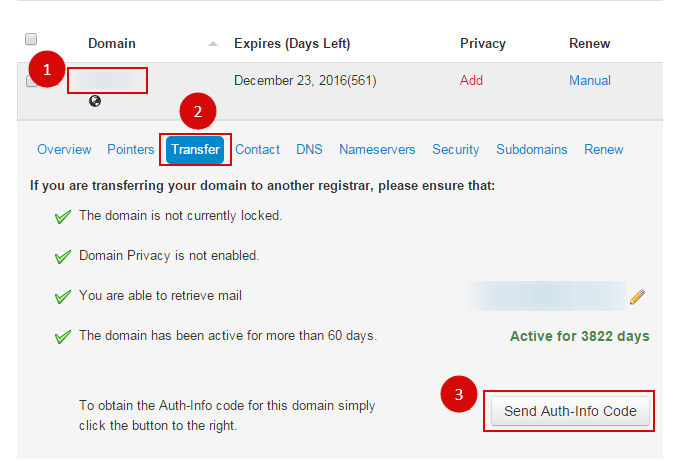687x461 pixels.
Task: Go to the Subdomains tab
Action: (531, 150)
